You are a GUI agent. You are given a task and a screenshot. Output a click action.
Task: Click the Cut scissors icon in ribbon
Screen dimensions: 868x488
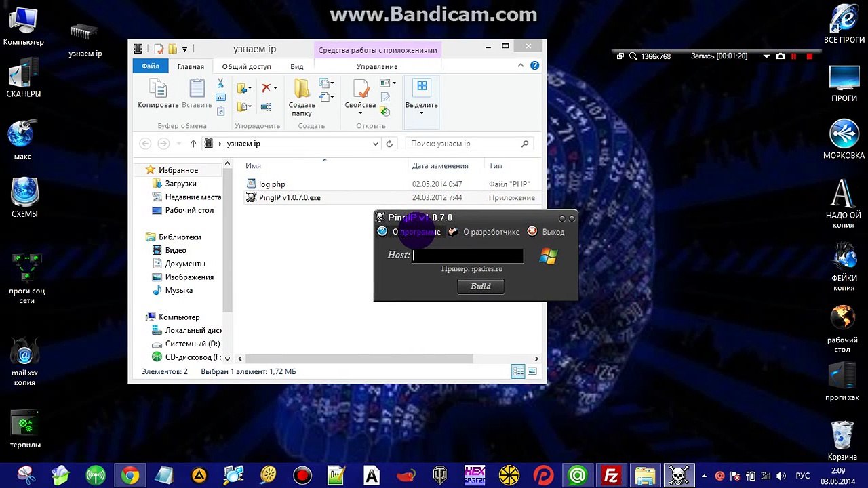pyautogui.click(x=220, y=83)
